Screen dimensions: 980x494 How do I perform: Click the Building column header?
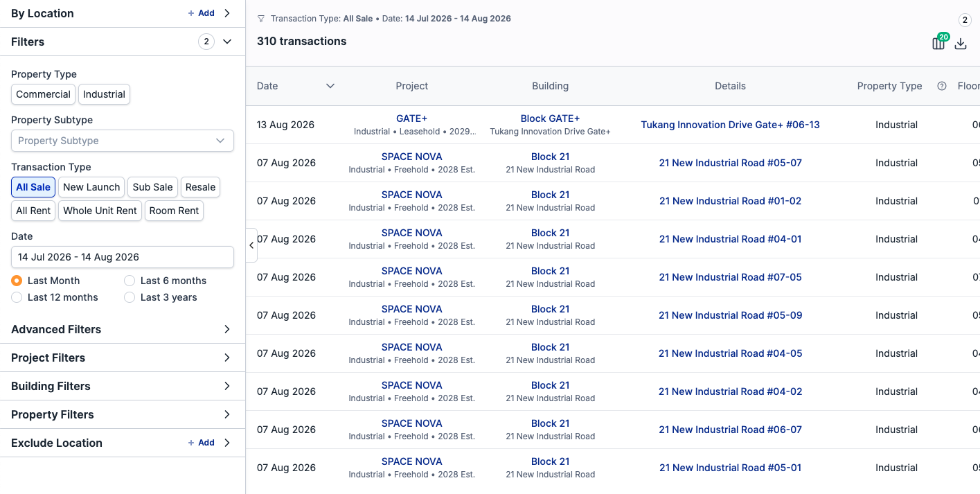point(551,86)
